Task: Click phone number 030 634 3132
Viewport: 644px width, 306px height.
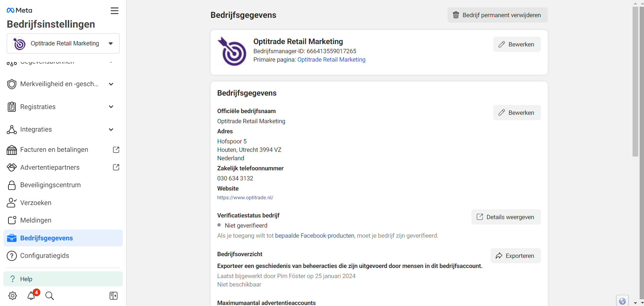Action: 235,178
